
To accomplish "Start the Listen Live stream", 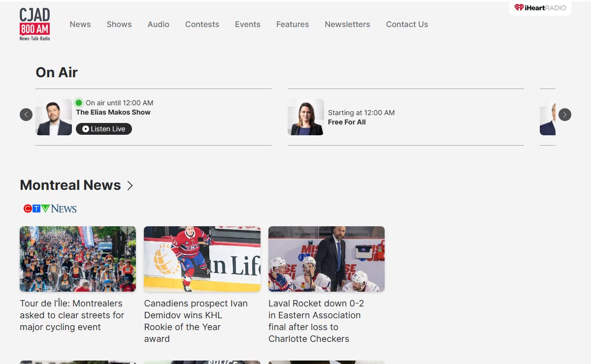I will click(x=104, y=129).
